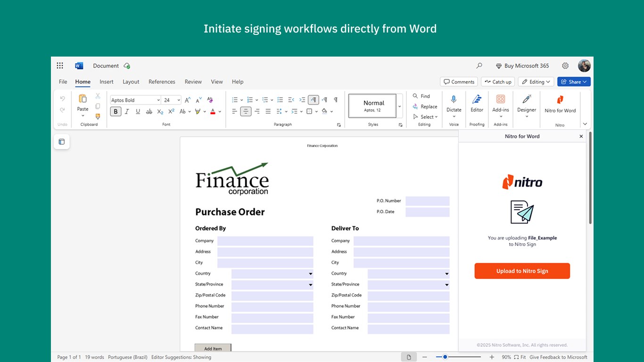Viewport: 644px width, 362px height.
Task: Open the font size 24 dropdown
Action: (x=178, y=100)
